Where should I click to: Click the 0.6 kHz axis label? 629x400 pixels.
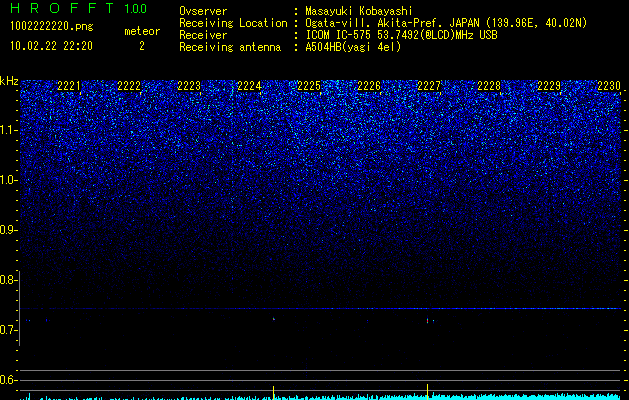8,380
